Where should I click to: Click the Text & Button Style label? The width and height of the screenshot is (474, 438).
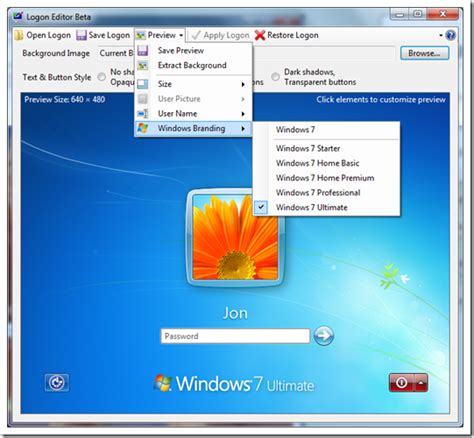tap(57, 77)
